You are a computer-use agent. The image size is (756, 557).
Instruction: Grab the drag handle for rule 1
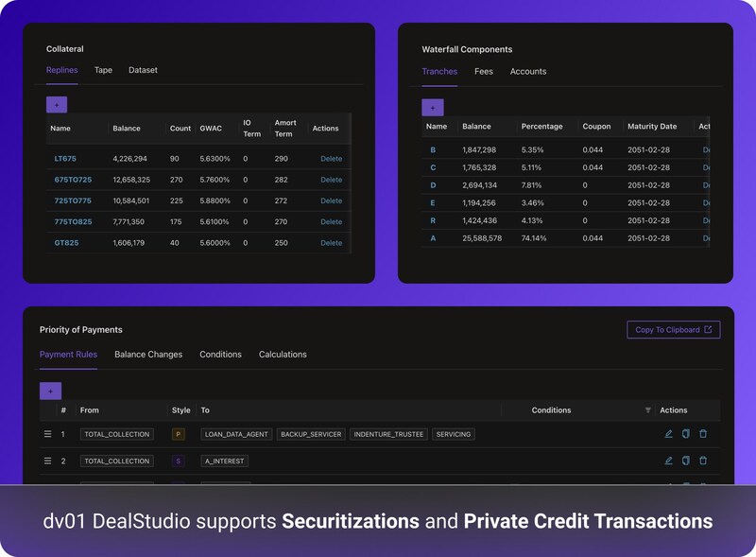(x=47, y=434)
